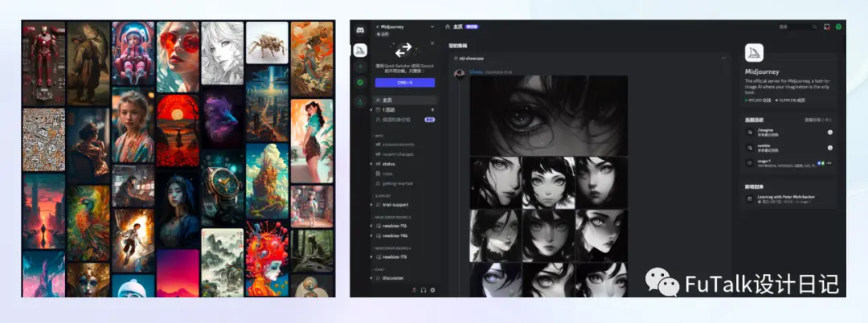The image size is (868, 323).
Task: Click the 查看所有 view all link
Action: coord(817,120)
